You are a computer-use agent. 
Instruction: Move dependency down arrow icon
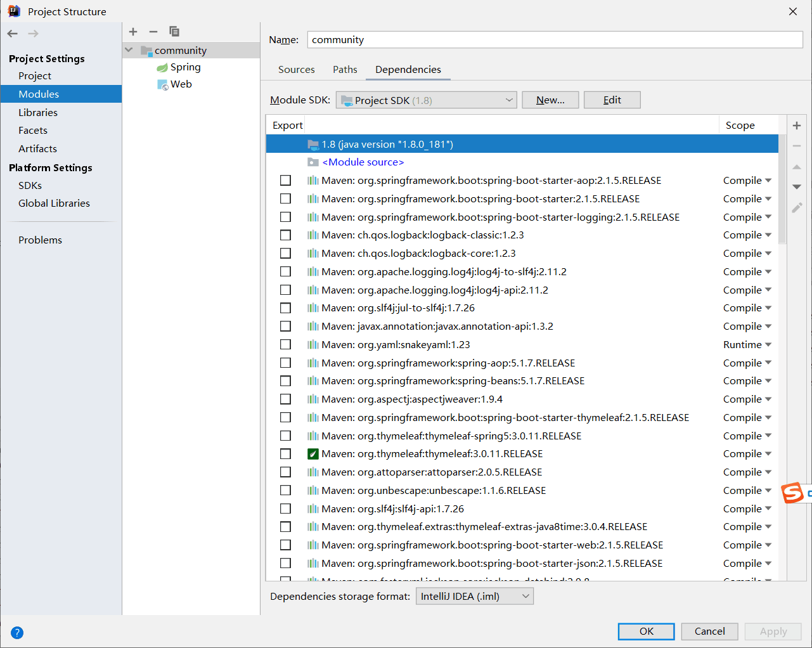[797, 187]
